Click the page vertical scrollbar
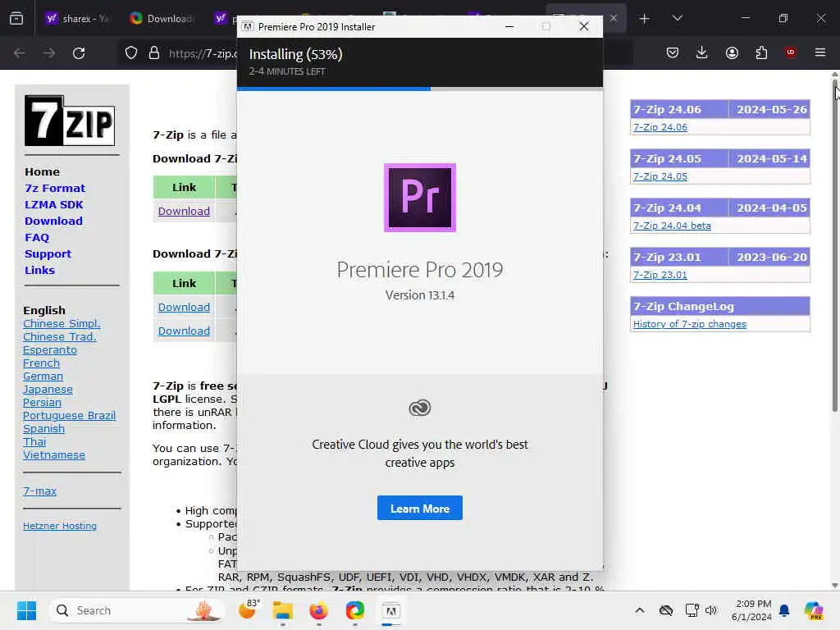 point(834,246)
